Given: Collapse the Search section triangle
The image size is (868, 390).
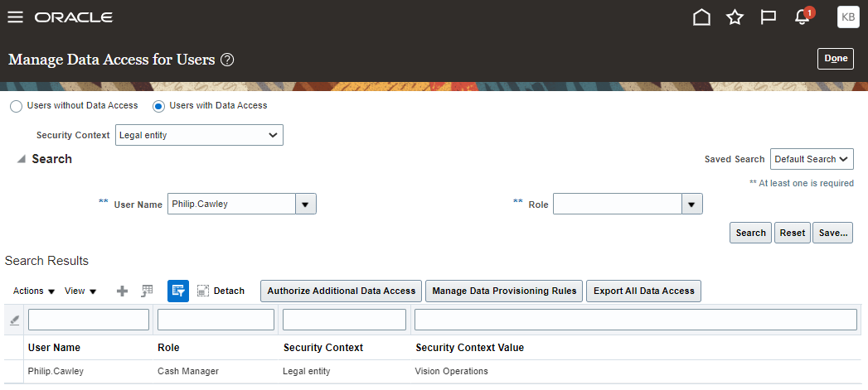Looking at the screenshot, I should (x=21, y=159).
